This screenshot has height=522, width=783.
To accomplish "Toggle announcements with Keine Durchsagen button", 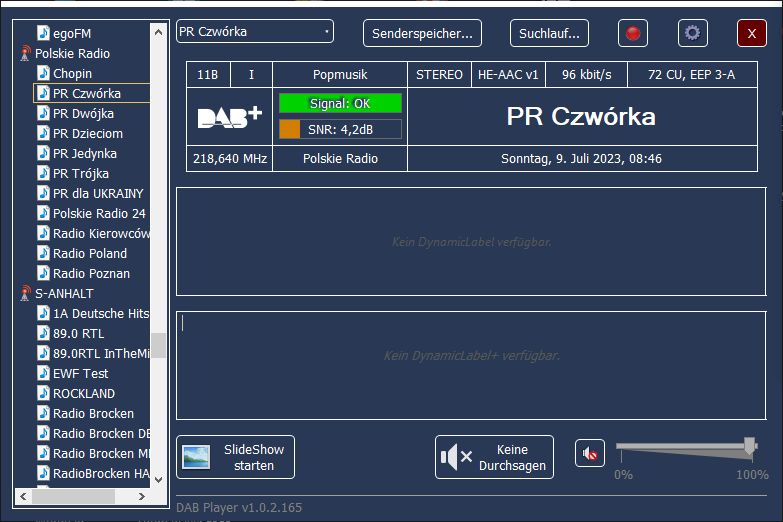I will click(494, 457).
